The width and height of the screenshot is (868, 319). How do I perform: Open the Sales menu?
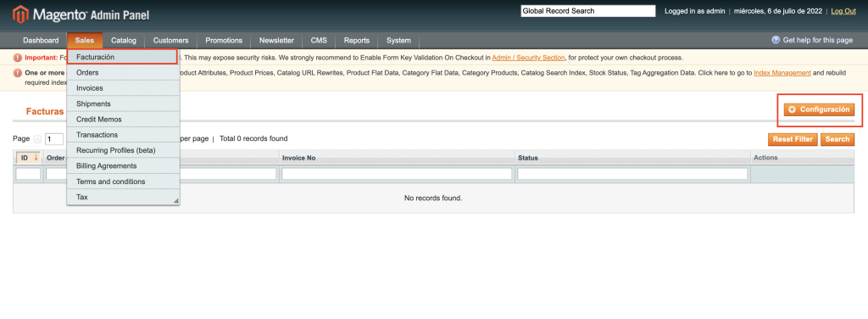click(x=85, y=41)
